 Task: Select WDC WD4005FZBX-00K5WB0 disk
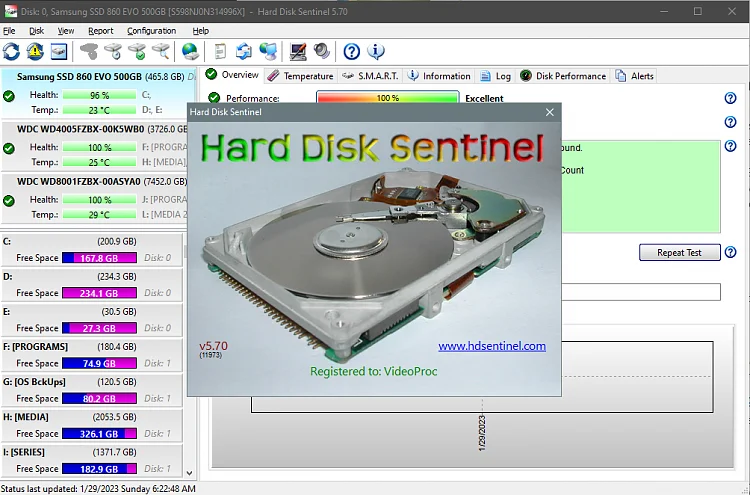pos(94,146)
